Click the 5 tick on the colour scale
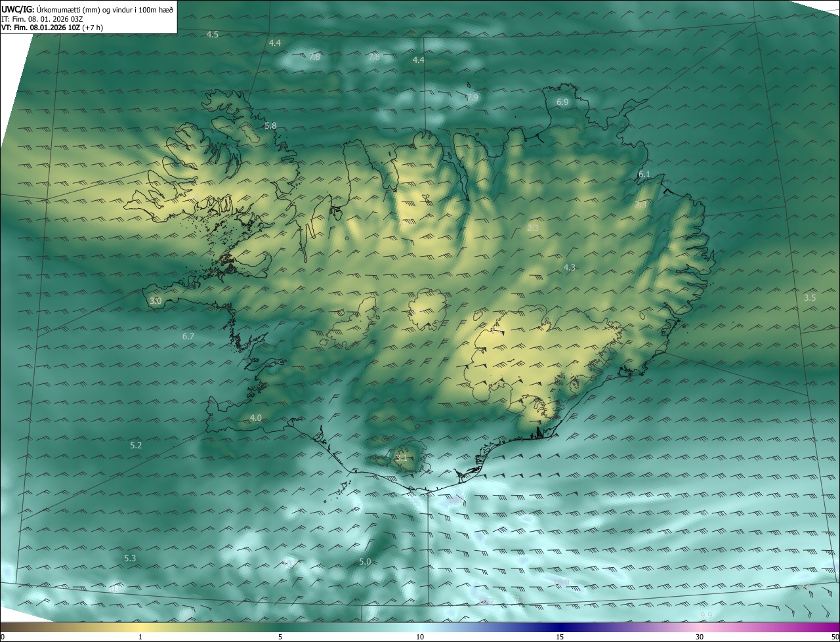840x642 pixels. pos(280,637)
